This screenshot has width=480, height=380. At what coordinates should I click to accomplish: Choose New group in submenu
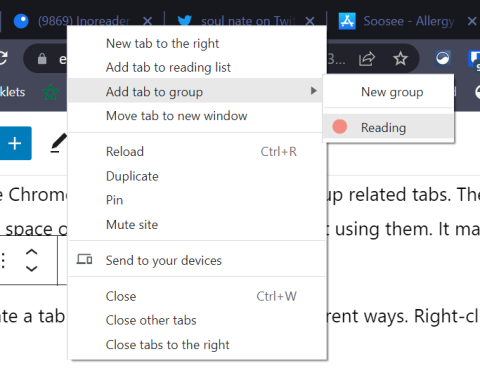[388, 92]
